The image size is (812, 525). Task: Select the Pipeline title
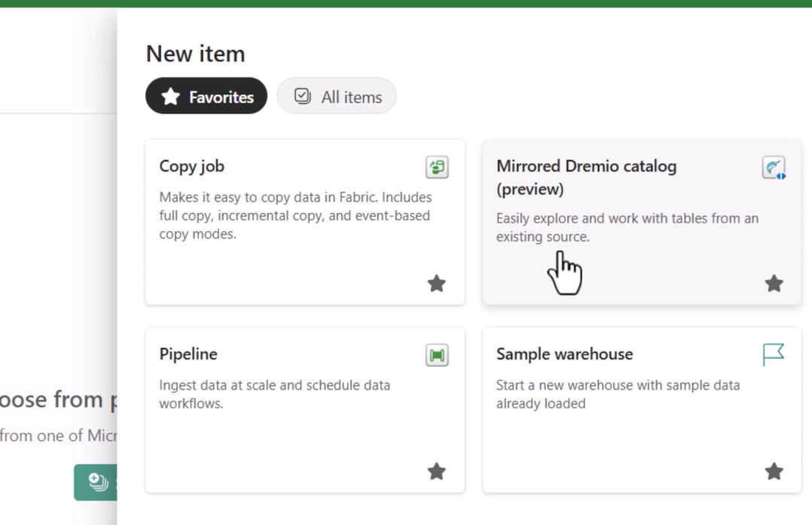188,354
